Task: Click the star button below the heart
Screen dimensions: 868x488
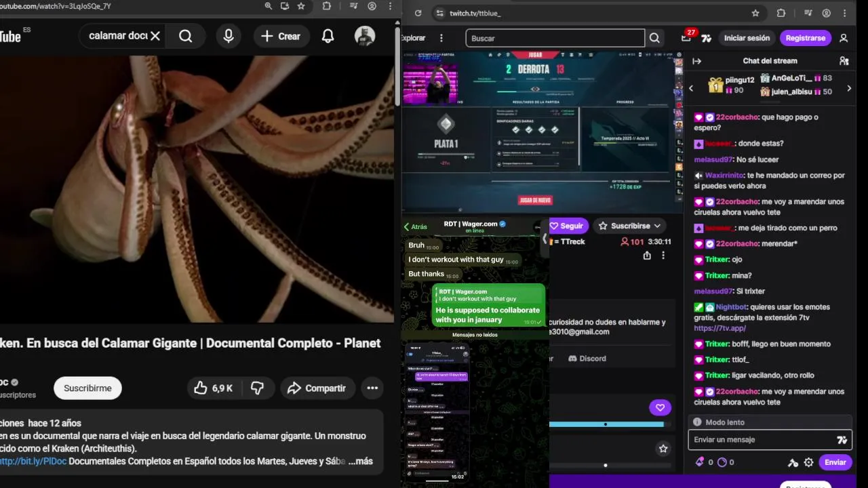Action: coord(663,448)
